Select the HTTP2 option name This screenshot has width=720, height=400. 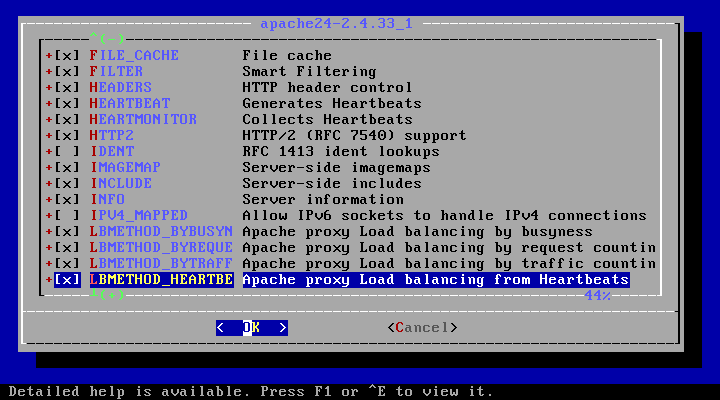112,135
